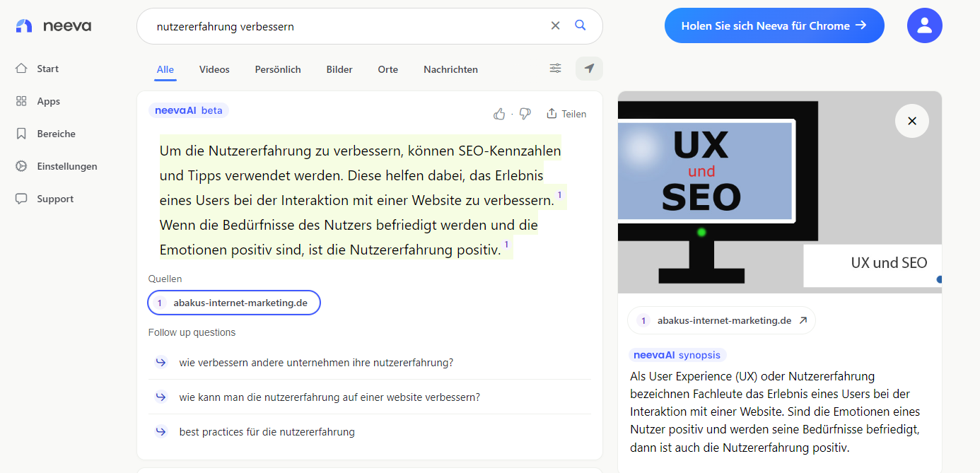Click the UX und SEO preview image
Screen dimensions: 980x473
pos(779,192)
